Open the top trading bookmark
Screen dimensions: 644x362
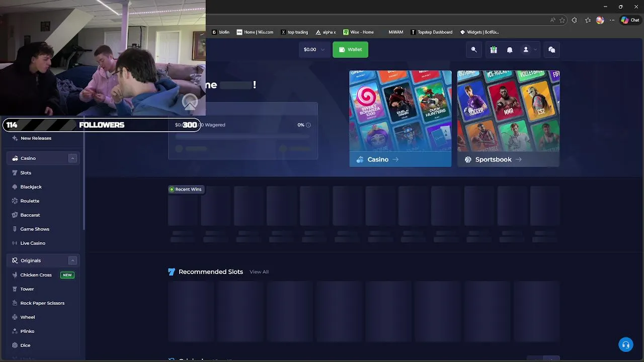[294, 32]
